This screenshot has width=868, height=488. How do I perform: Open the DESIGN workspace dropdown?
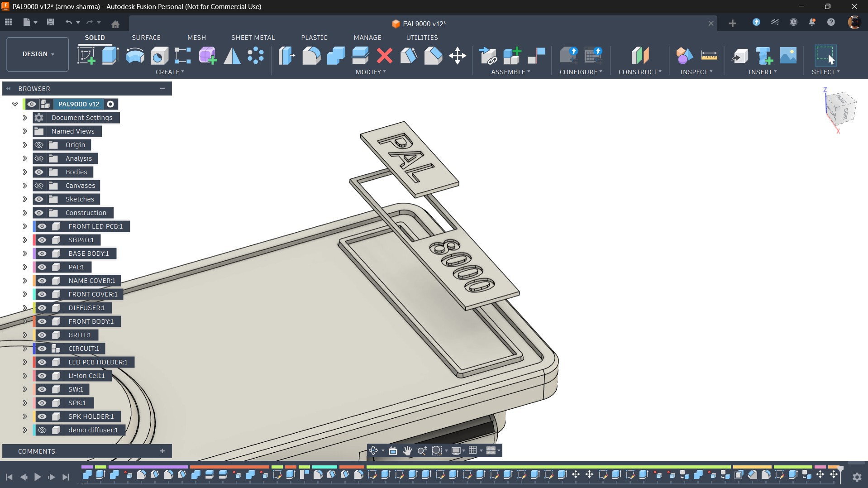[x=38, y=54]
